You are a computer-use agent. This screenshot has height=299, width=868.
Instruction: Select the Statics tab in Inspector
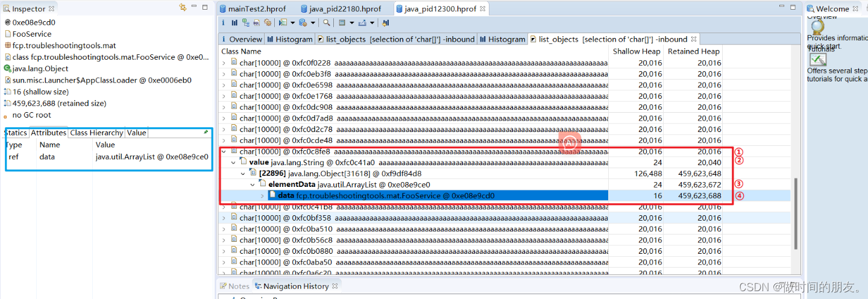pyautogui.click(x=16, y=133)
